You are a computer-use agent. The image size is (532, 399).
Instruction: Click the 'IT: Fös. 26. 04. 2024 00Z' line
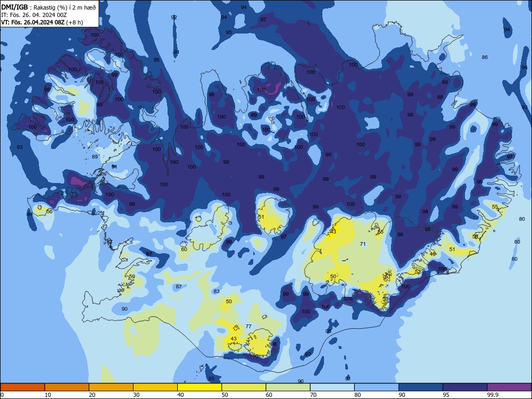pos(34,15)
